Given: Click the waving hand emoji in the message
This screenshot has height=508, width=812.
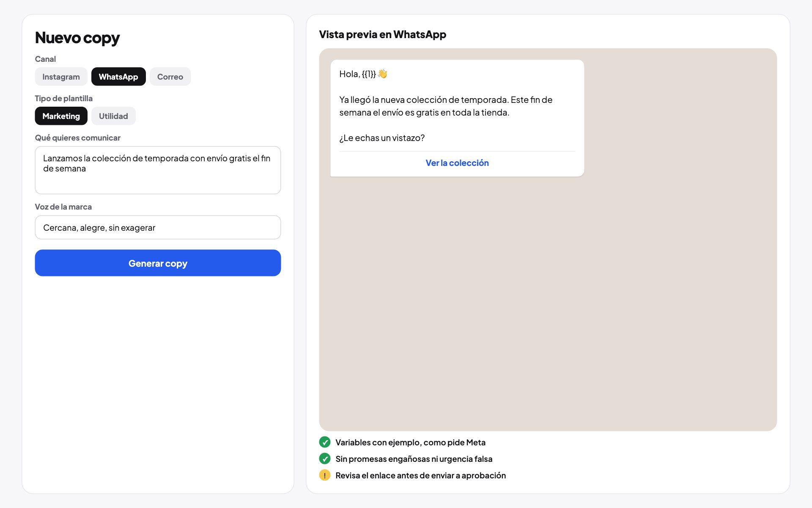Looking at the screenshot, I should pos(382,74).
